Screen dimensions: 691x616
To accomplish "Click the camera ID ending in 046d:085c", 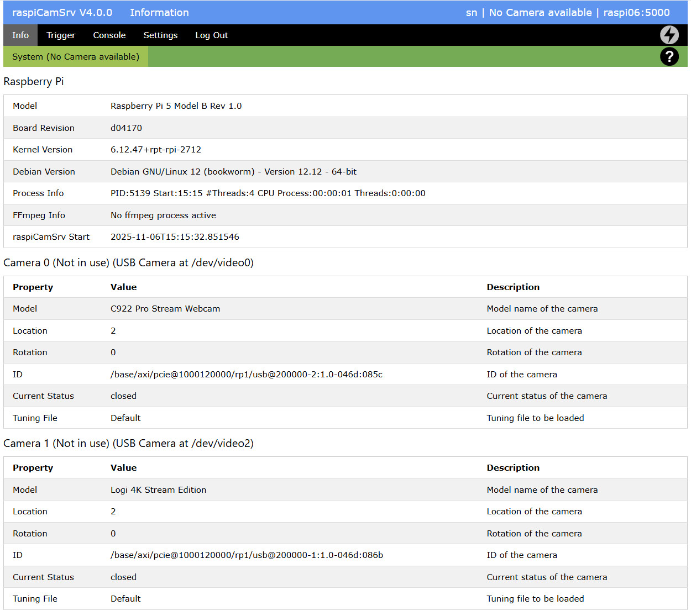I will 247,374.
